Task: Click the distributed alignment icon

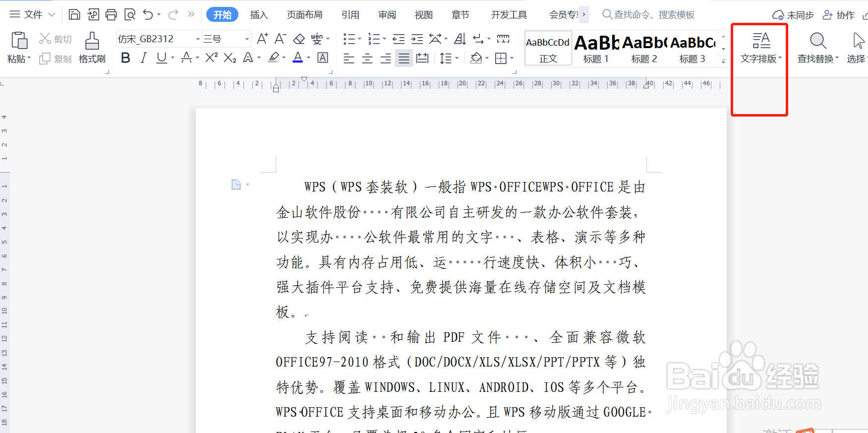Action: [422, 59]
